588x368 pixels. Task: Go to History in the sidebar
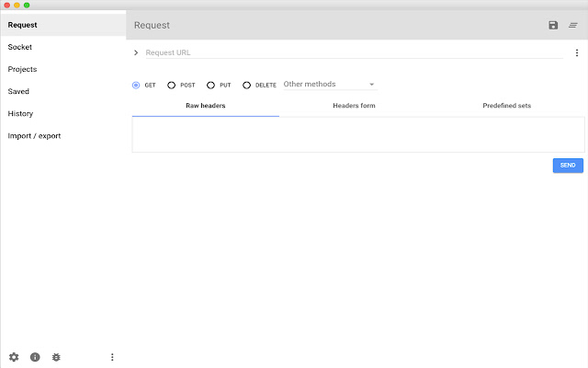click(x=20, y=114)
